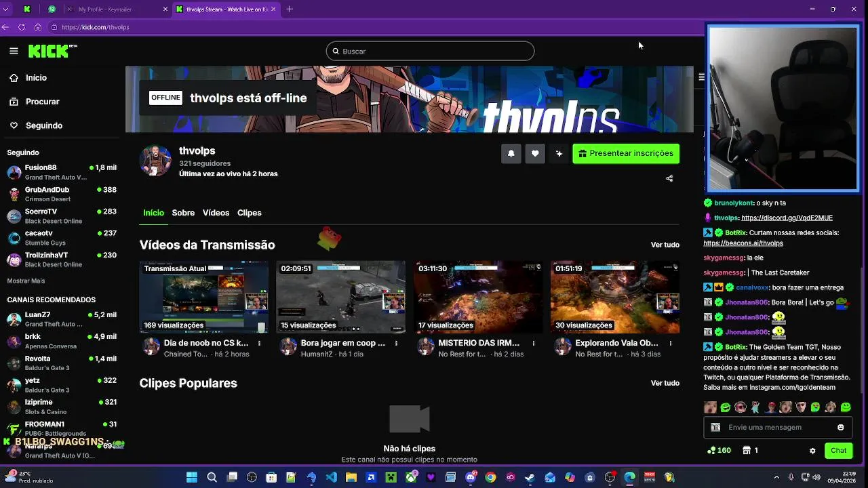Image resolution: width=868 pixels, height=488 pixels.
Task: Open the 02:09:51 video thumbnail
Action: pyautogui.click(x=340, y=297)
